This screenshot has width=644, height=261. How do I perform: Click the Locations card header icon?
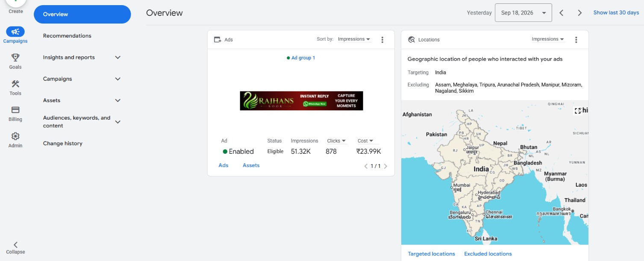[x=412, y=39]
